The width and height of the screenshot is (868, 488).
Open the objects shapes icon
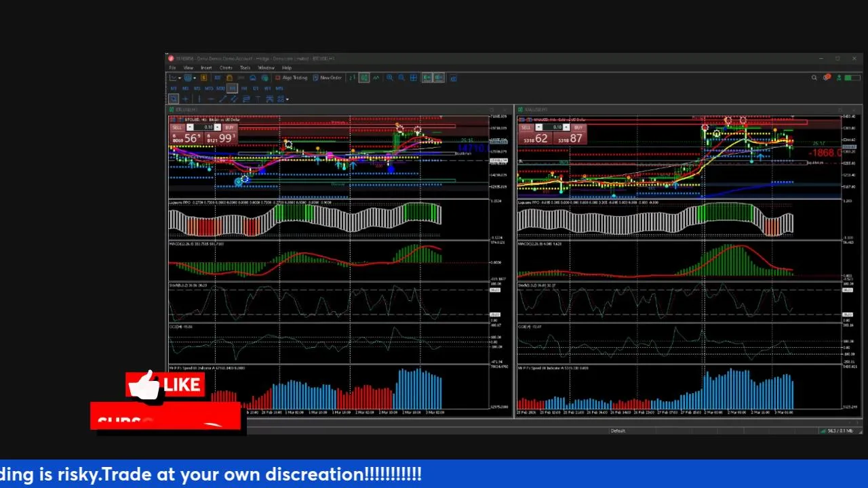click(281, 99)
